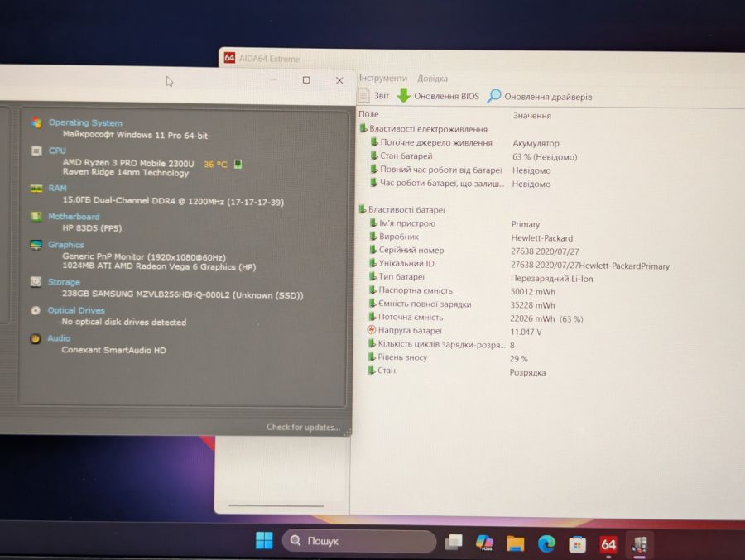This screenshot has height=560, width=745.
Task: Click the 36 °C CPU temperature value
Action: coord(216,165)
